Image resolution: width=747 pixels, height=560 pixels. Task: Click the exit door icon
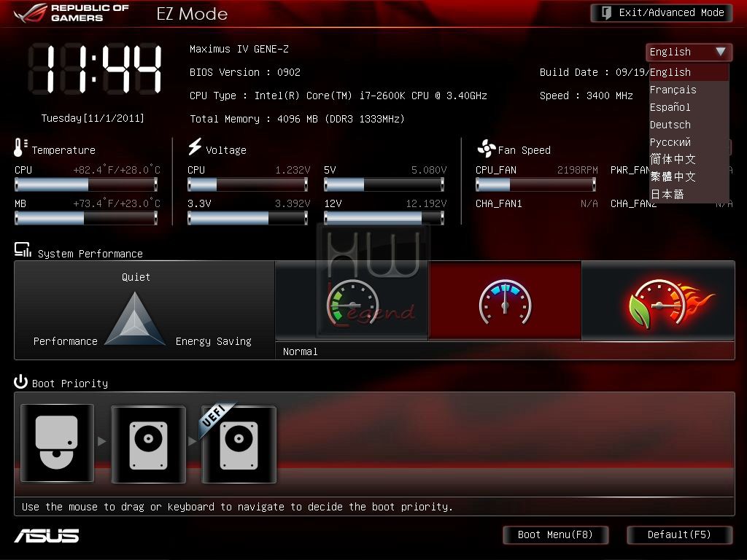pyautogui.click(x=606, y=13)
